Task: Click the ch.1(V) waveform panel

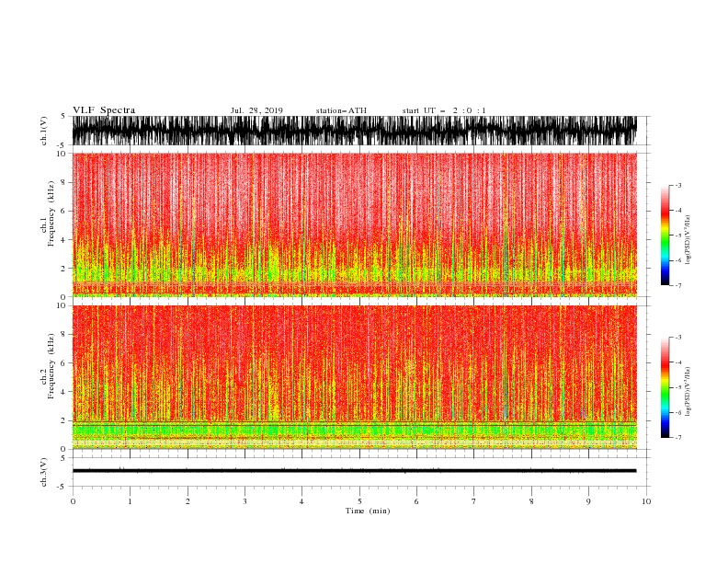Action: click(354, 131)
